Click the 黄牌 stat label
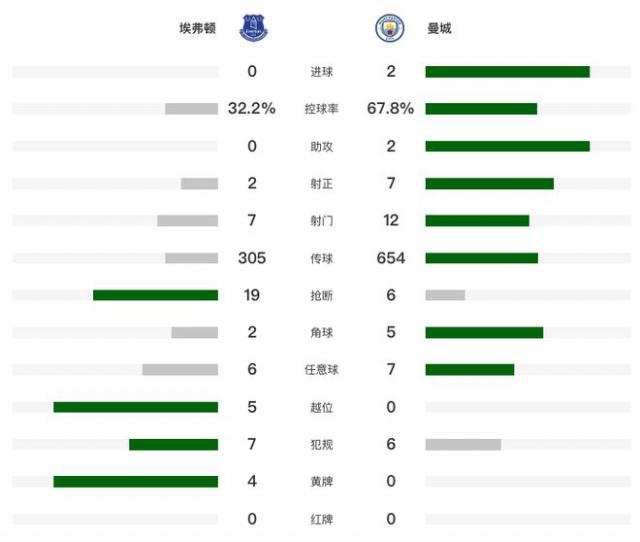 click(x=322, y=482)
